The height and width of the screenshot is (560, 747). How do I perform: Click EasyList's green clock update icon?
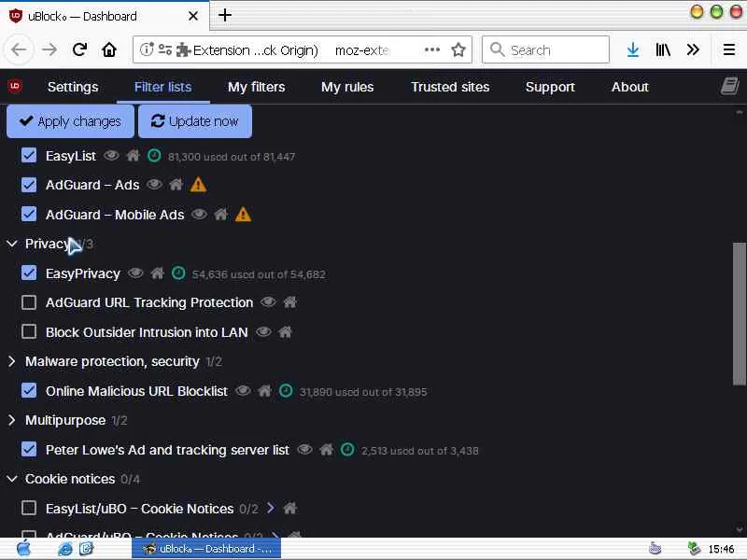tap(154, 156)
